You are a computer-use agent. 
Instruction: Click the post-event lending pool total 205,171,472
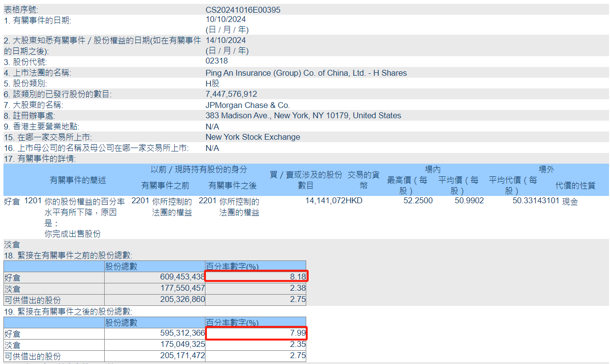click(182, 356)
